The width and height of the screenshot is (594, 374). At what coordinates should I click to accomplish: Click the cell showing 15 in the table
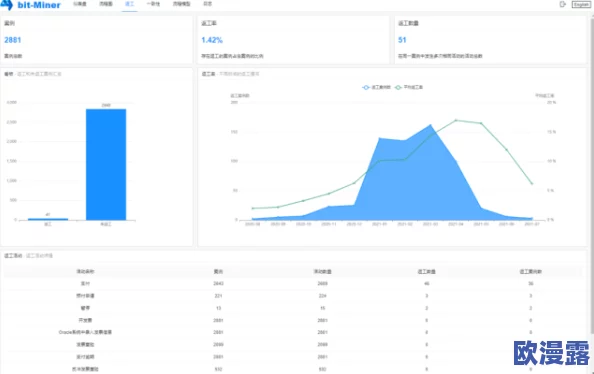click(322, 308)
